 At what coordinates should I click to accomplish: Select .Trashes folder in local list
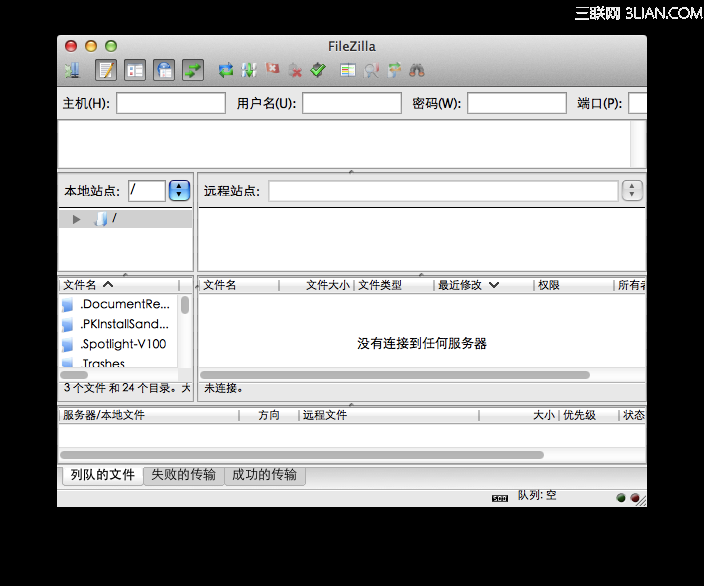(x=119, y=362)
